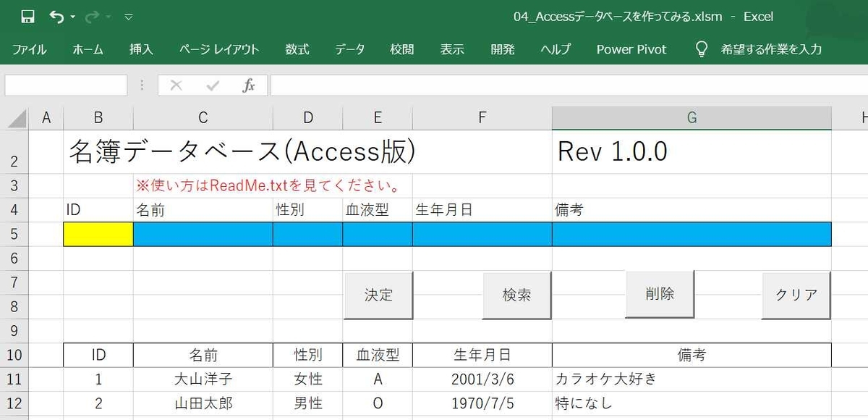Open the Insert Function (fx) dialog
The image size is (868, 420).
pos(249,85)
